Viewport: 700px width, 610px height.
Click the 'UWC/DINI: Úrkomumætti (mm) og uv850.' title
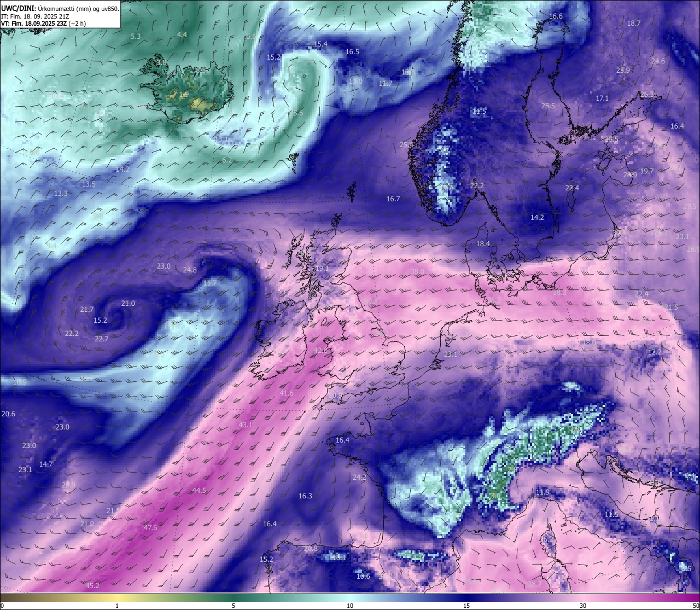pos(60,9)
